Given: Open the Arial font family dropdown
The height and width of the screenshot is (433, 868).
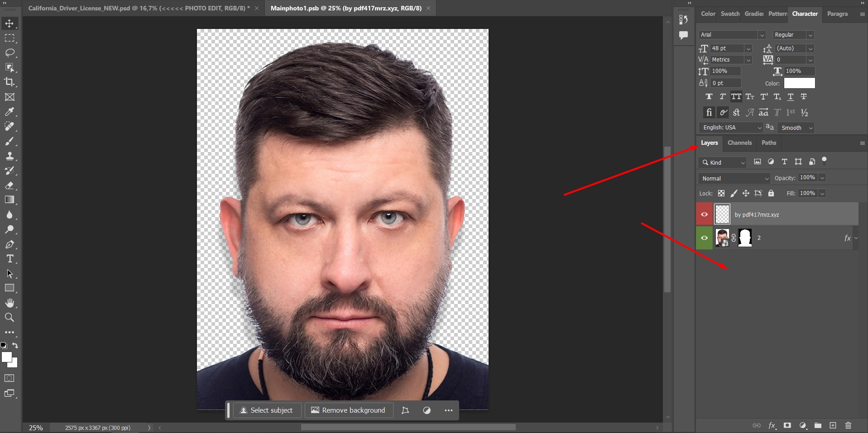Looking at the screenshot, I should click(762, 34).
